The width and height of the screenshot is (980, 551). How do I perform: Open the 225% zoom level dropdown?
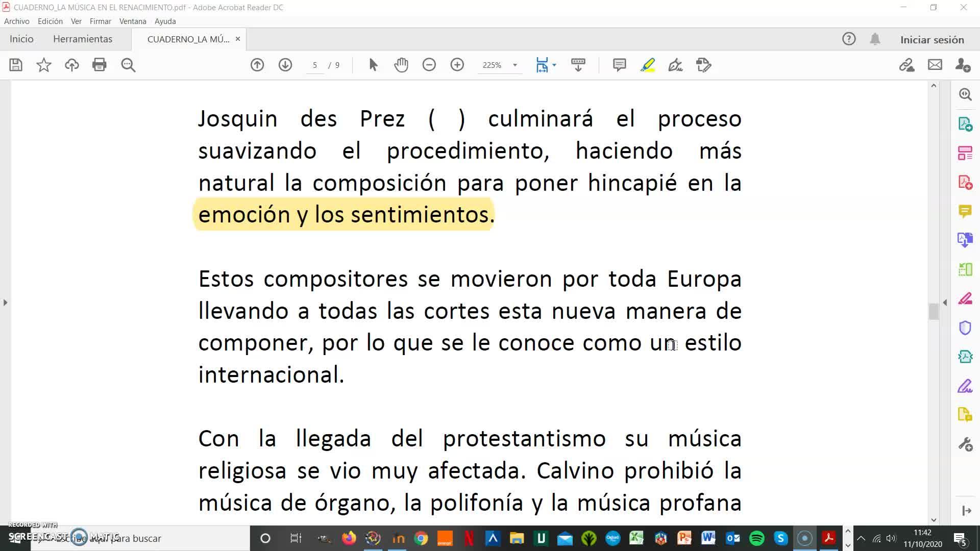pos(514,65)
